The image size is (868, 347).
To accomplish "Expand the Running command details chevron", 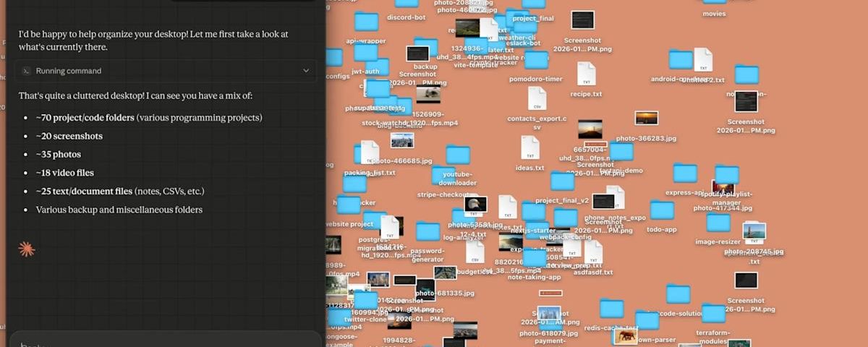I will click(x=306, y=71).
